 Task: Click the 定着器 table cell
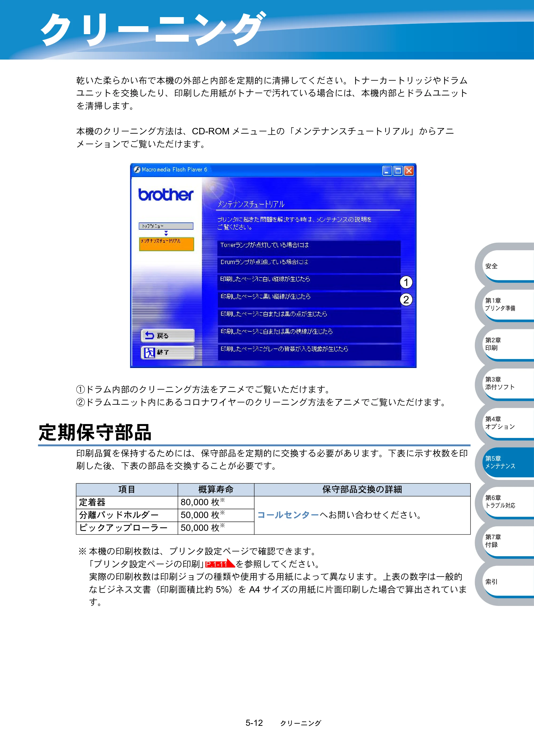click(127, 503)
